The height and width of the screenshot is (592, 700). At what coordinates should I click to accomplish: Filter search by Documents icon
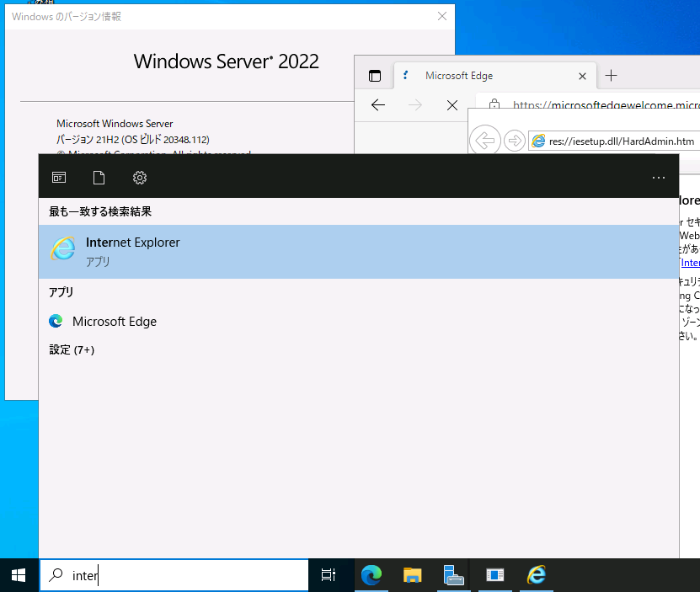99,178
